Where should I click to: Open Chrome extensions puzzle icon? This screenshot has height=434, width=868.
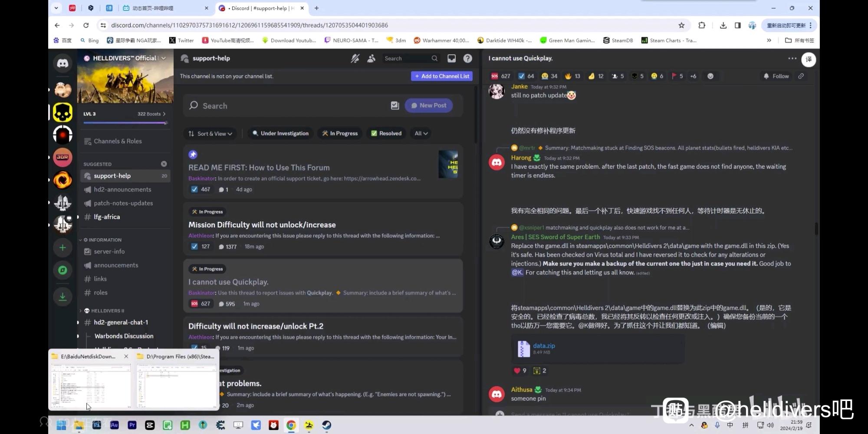(702, 25)
